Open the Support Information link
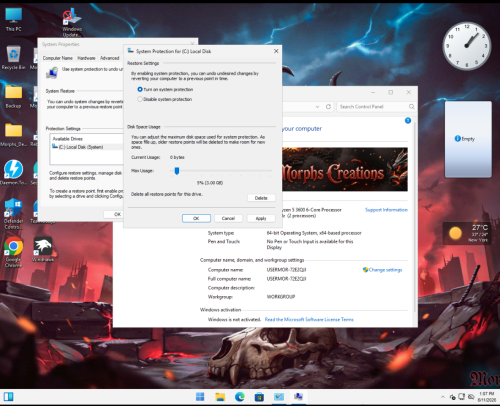The width and height of the screenshot is (500, 406). [386, 210]
